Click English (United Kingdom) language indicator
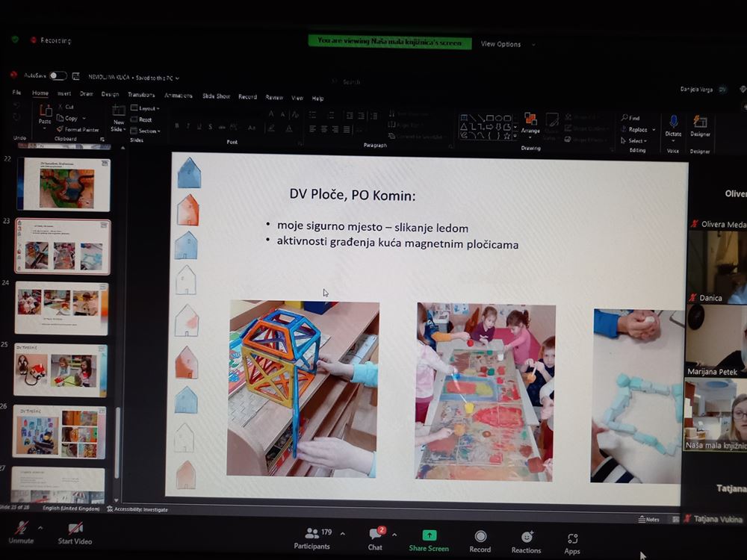The height and width of the screenshot is (560, 747). click(71, 508)
